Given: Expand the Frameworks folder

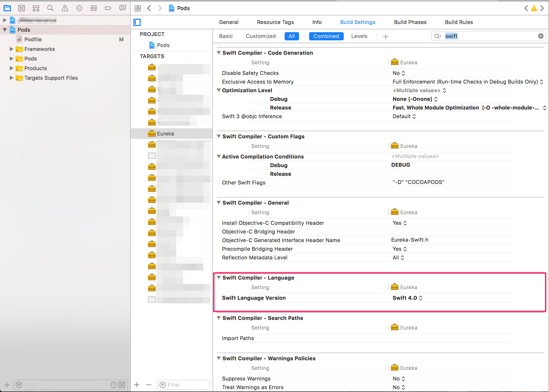Looking at the screenshot, I should click(11, 49).
